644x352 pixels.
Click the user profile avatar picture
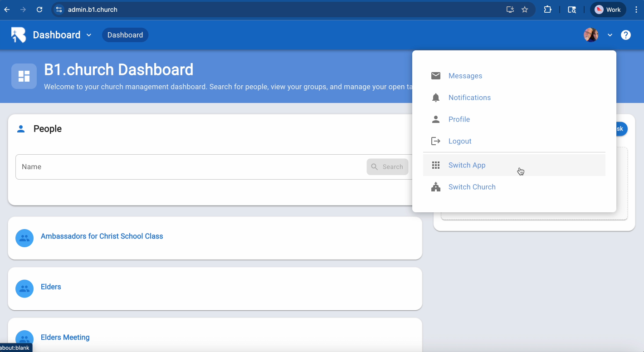590,35
